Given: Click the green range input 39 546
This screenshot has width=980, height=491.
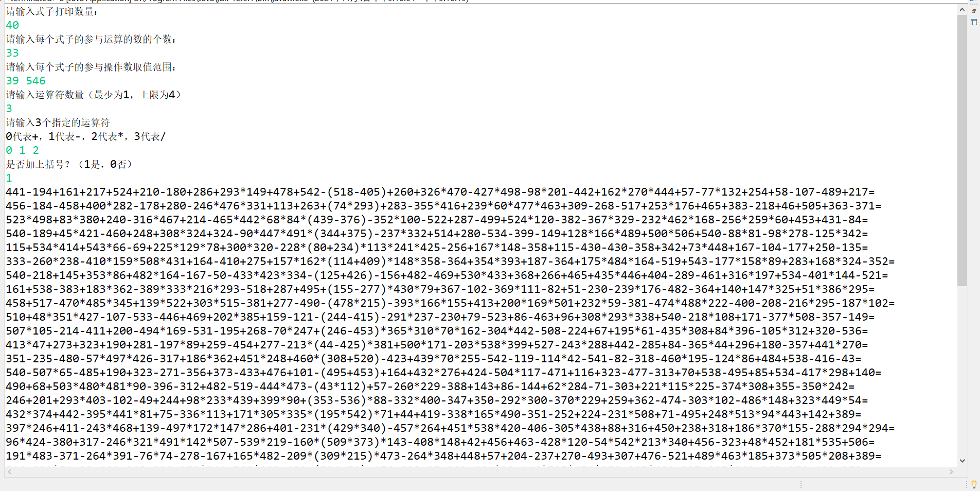Looking at the screenshot, I should coord(26,81).
